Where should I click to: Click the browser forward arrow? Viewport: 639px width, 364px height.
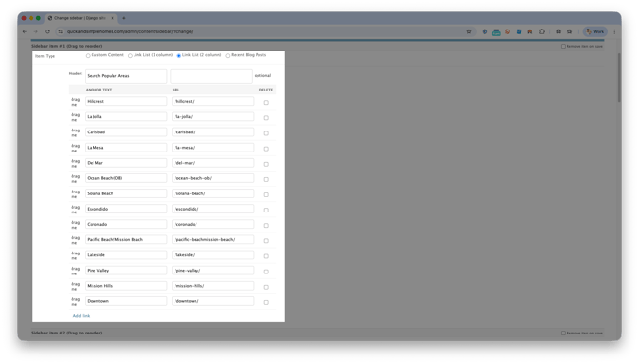click(36, 31)
